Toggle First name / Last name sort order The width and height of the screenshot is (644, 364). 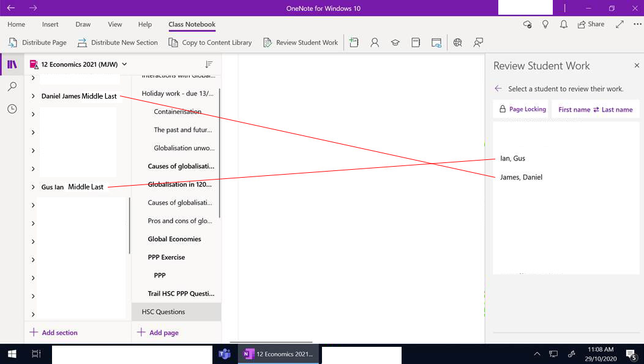[595, 110]
